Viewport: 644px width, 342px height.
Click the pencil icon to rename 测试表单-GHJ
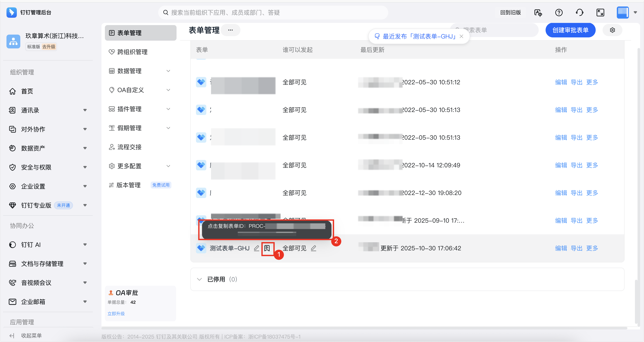pos(256,248)
